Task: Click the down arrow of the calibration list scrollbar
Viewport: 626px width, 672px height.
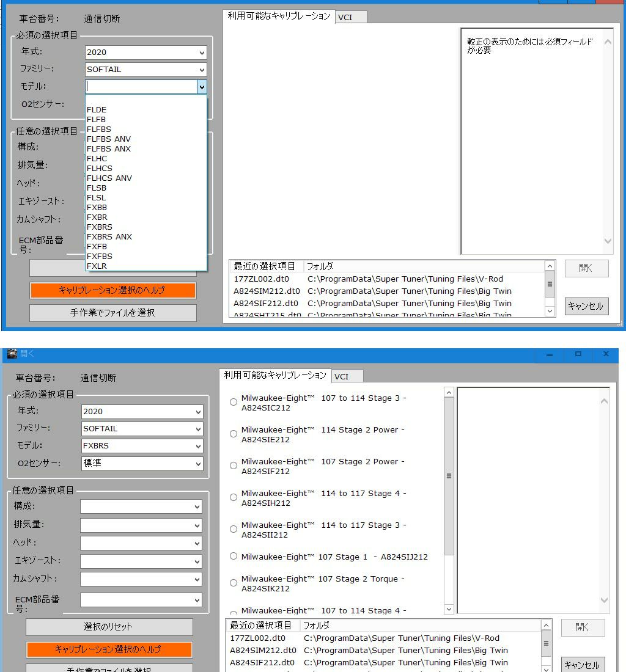Action: pyautogui.click(x=449, y=608)
